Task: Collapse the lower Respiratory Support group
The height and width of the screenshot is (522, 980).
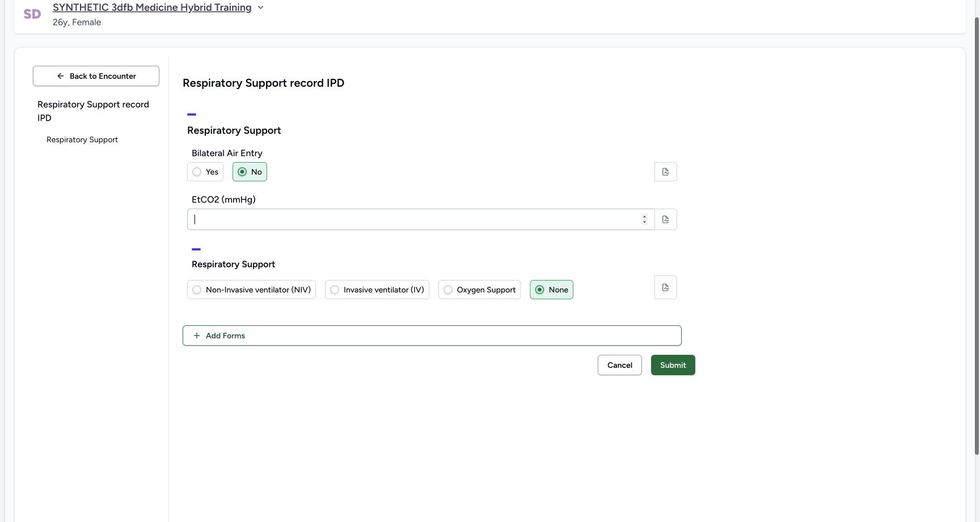Action: coord(196,249)
